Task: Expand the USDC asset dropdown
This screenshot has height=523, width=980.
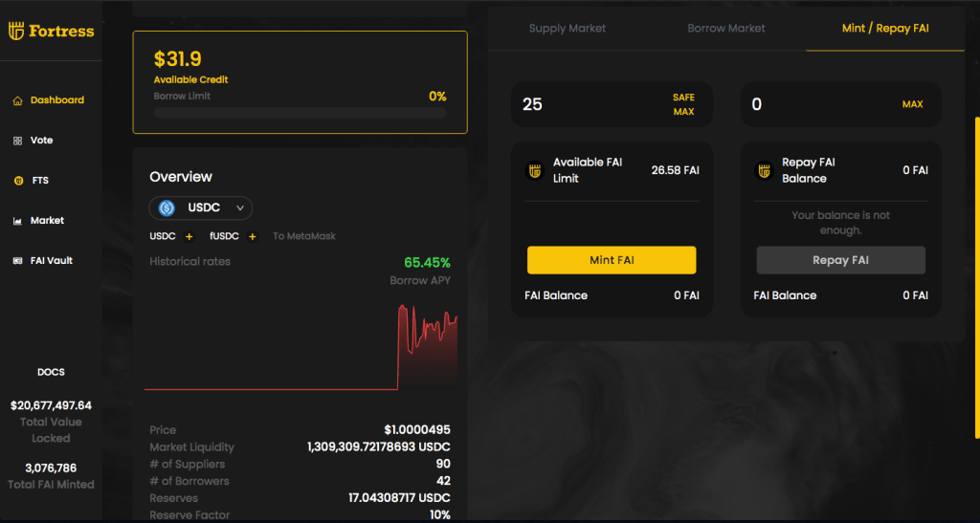Action: pyautogui.click(x=201, y=207)
